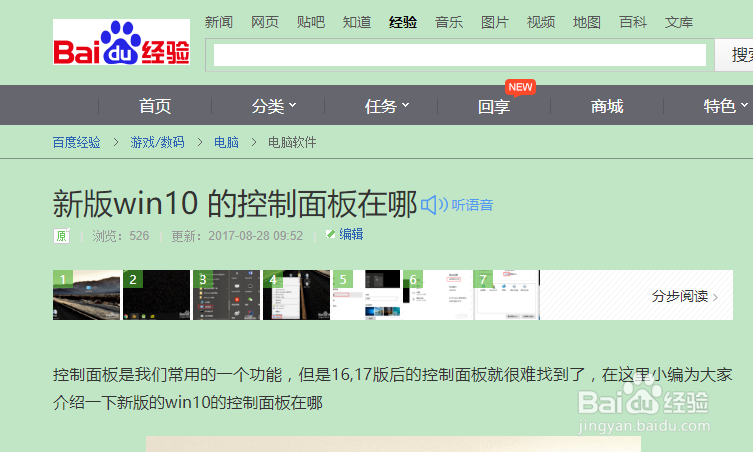Click the 听语音 listen link
The height and width of the screenshot is (452, 753).
[472, 205]
